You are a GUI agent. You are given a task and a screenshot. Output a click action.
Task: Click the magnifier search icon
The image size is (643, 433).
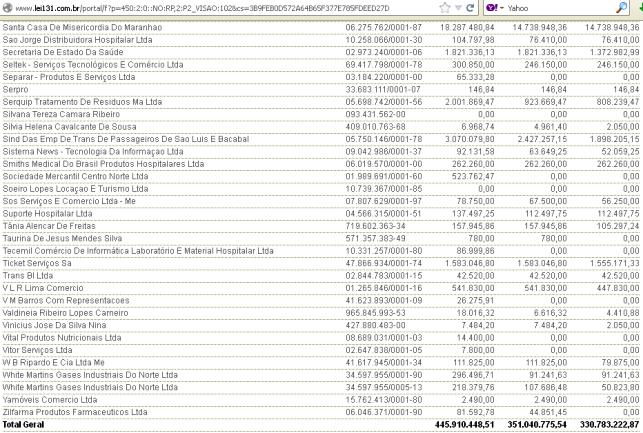point(622,8)
